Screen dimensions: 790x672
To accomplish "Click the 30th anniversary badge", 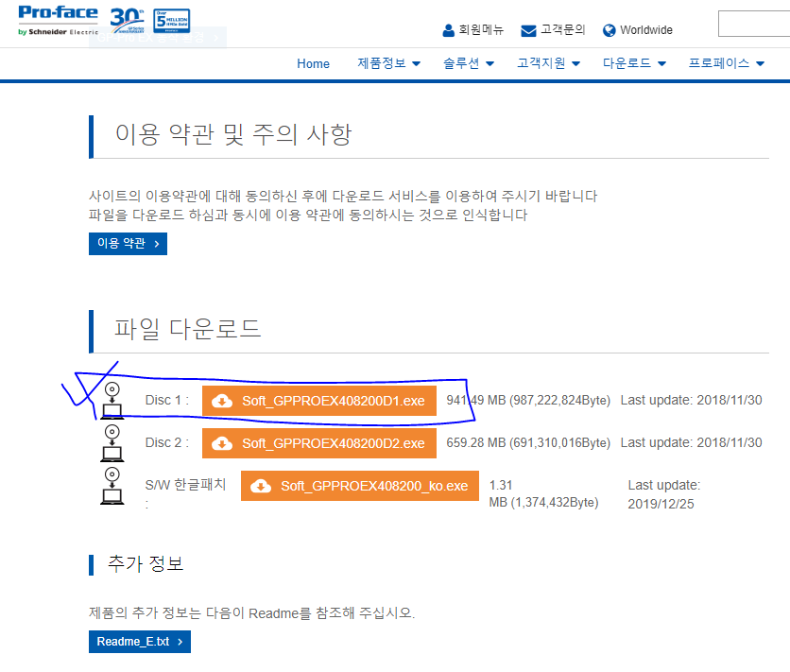I will click(128, 20).
